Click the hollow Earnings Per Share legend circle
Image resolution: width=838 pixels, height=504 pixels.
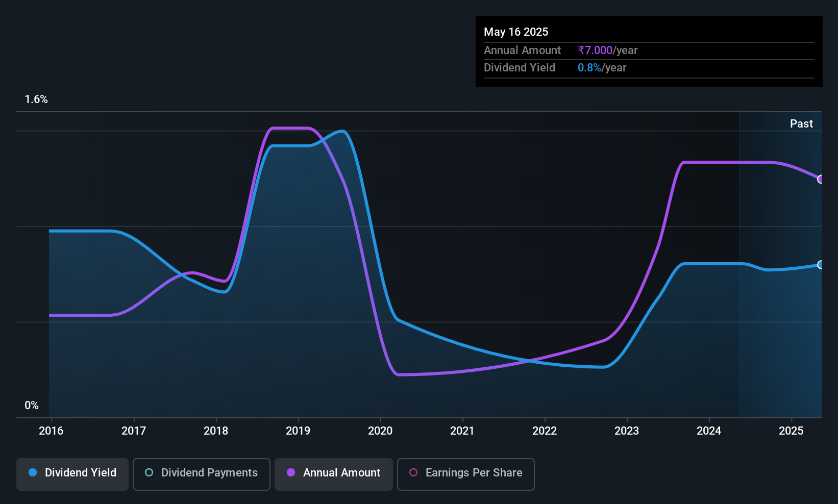[413, 472]
